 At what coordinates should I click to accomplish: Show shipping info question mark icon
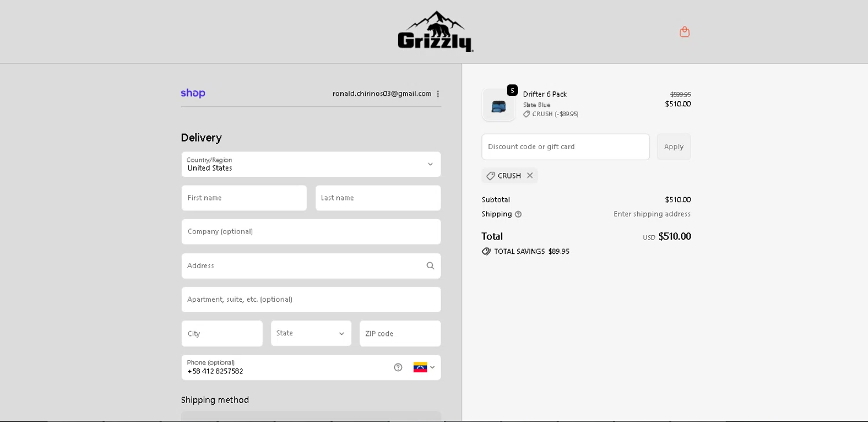tap(518, 214)
